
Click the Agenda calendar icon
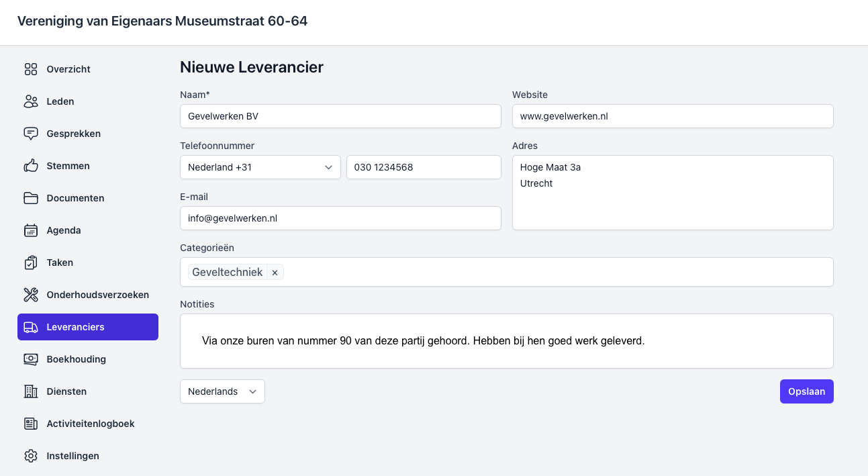pos(31,230)
